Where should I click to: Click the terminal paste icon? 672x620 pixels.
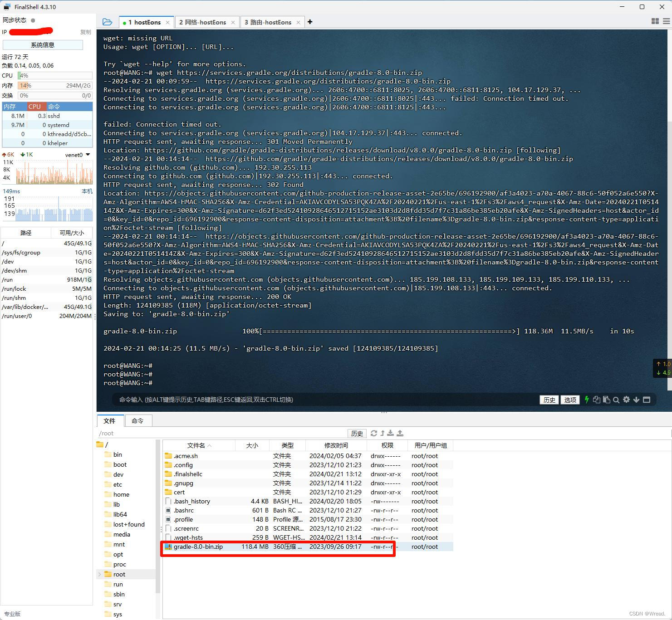(606, 400)
